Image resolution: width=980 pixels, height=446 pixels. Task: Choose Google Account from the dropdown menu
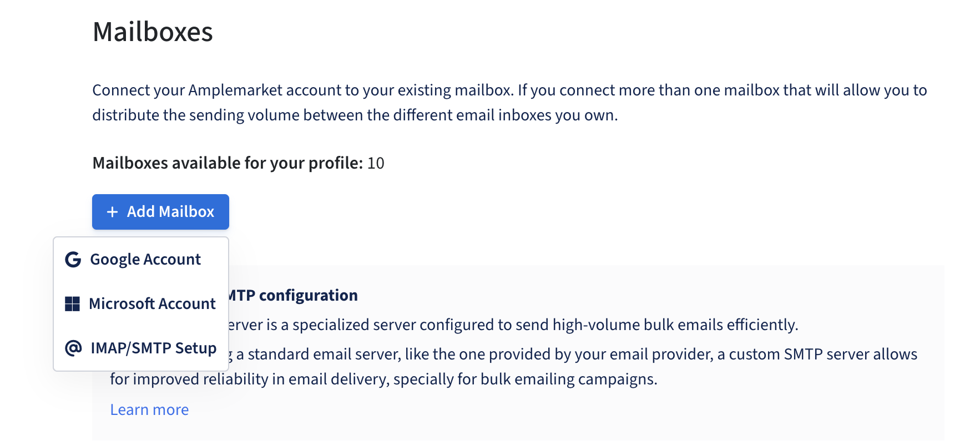(x=145, y=260)
